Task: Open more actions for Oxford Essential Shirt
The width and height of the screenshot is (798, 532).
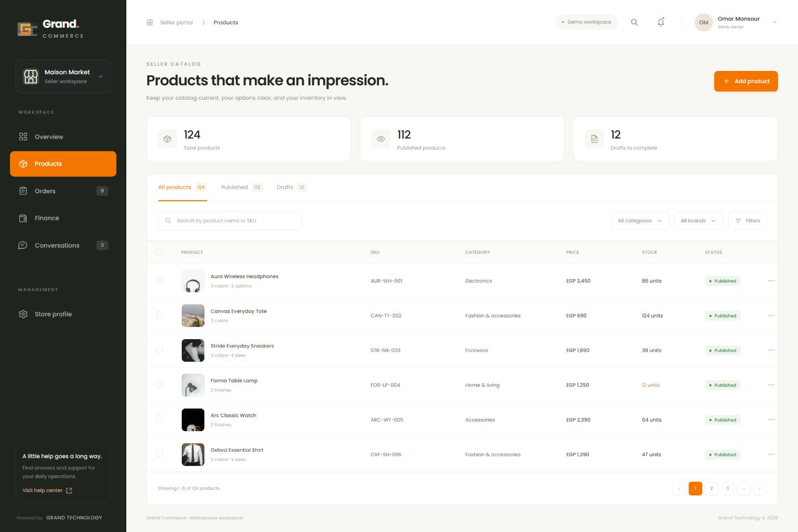Action: 771,454
